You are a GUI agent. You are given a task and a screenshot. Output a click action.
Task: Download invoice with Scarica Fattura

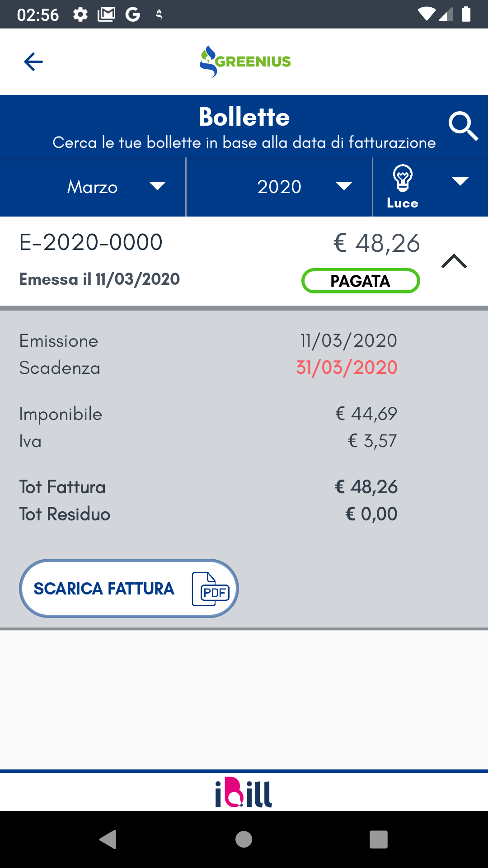pyautogui.click(x=104, y=589)
